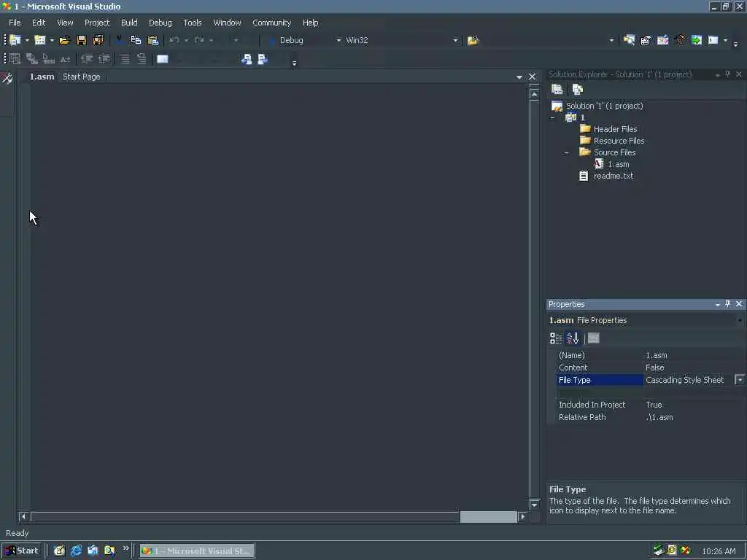Screen dimensions: 747x560
Task: Click the Solution Explorer Properties icon
Action: tap(557, 90)
